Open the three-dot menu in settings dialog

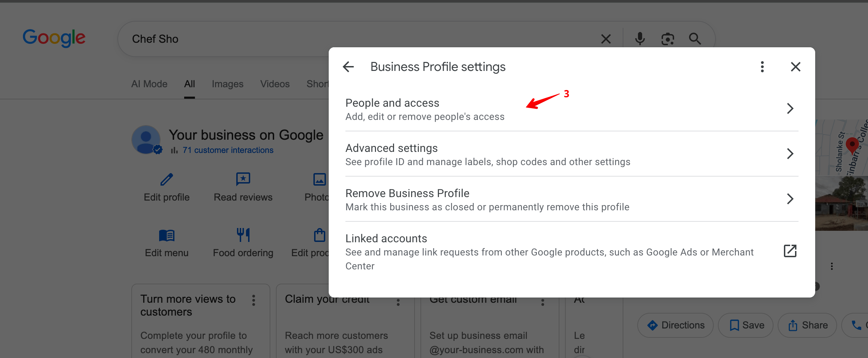click(x=762, y=67)
